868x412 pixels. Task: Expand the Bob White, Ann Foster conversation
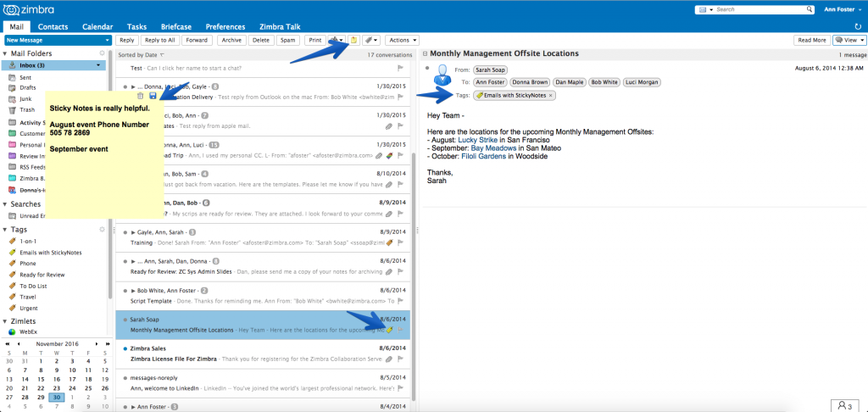pyautogui.click(x=133, y=290)
